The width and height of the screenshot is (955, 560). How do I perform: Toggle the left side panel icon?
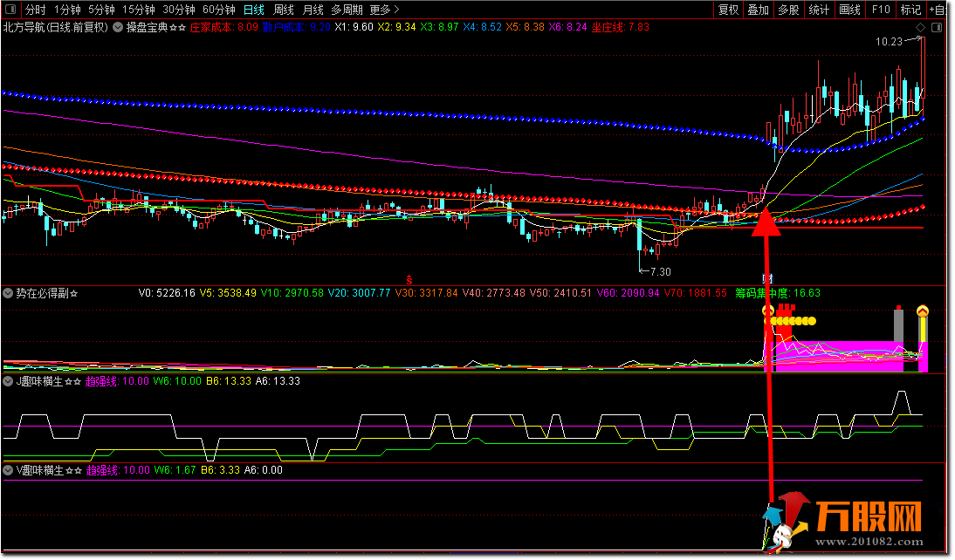(10, 10)
